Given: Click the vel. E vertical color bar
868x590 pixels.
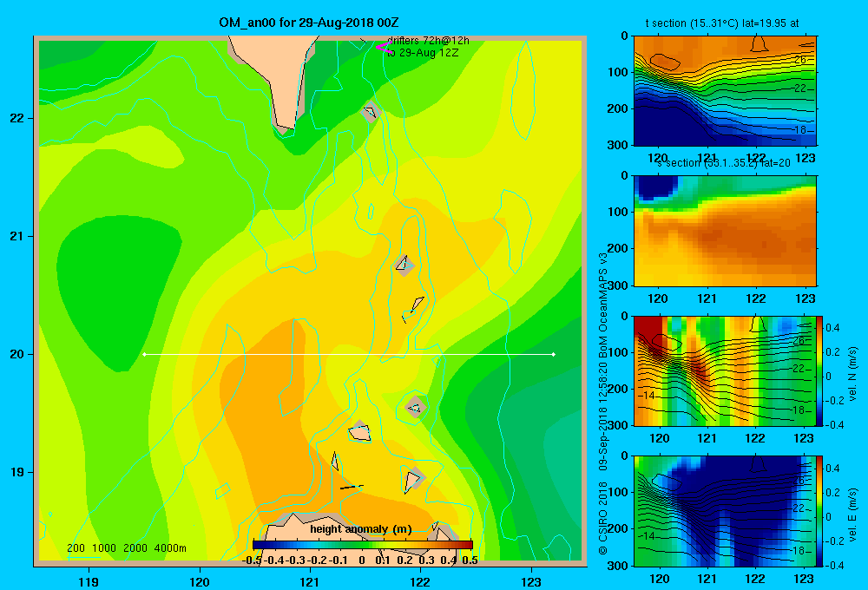Looking at the screenshot, I should [820, 511].
